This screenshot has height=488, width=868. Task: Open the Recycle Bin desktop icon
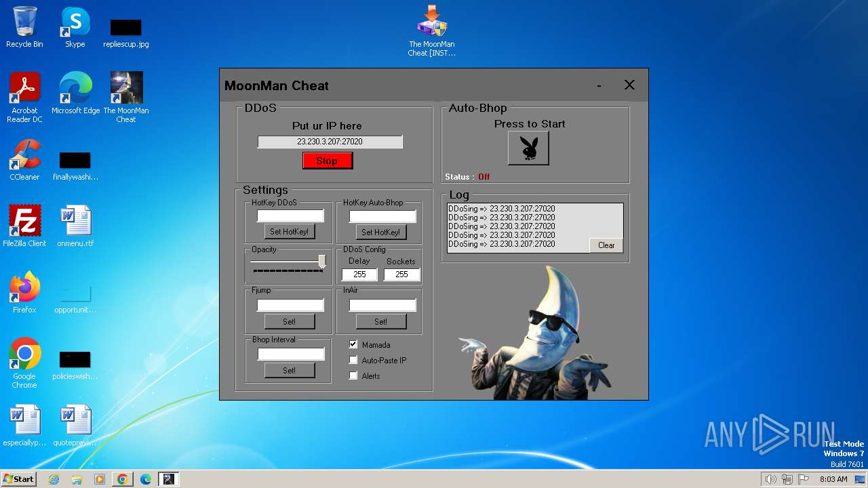tap(24, 27)
